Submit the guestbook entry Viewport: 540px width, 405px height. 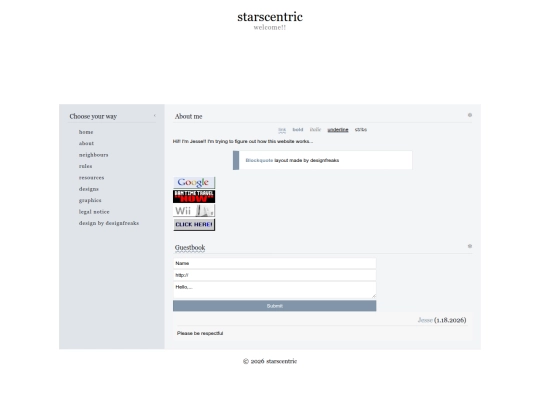(x=274, y=306)
